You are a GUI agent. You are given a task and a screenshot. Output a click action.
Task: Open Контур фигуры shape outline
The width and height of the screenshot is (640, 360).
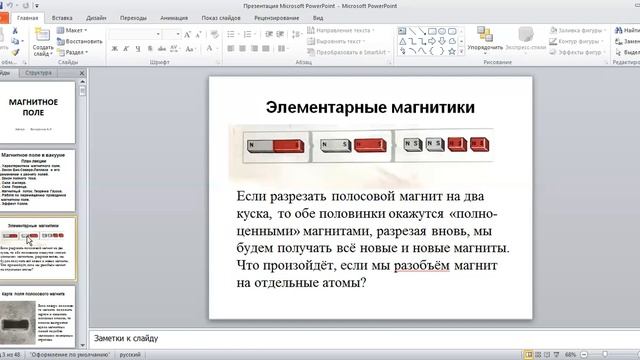click(576, 41)
